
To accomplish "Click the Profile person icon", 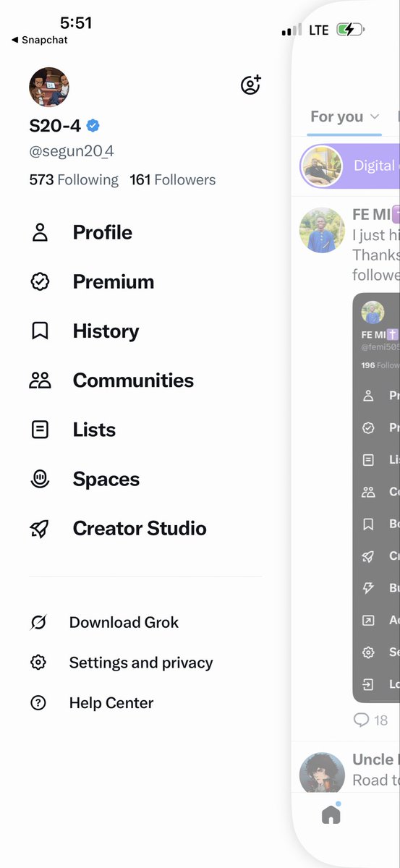I will [40, 233].
